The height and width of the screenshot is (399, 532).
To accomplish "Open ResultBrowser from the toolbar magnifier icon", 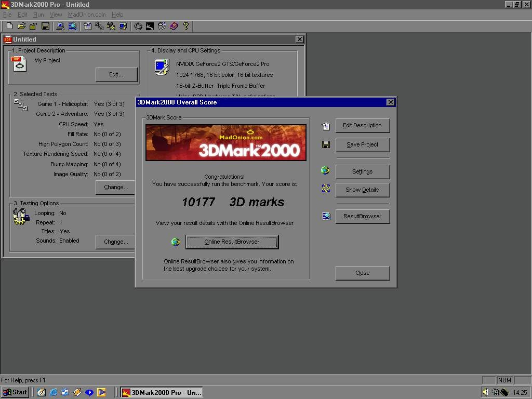I will [x=72, y=26].
